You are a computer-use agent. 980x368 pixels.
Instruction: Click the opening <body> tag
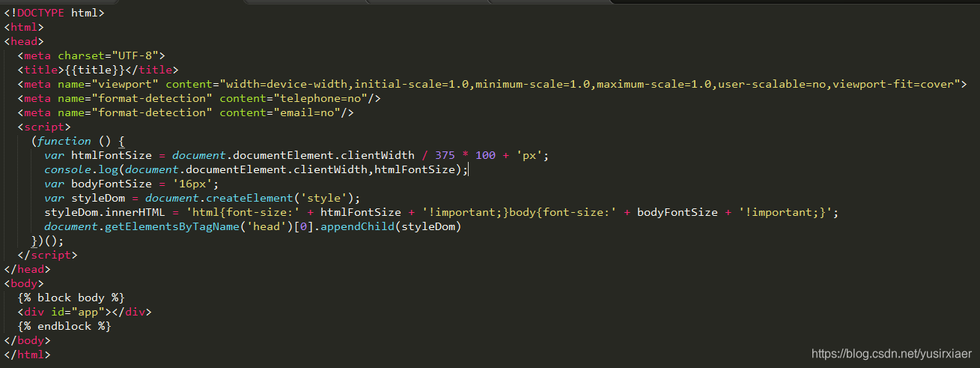[x=24, y=283]
